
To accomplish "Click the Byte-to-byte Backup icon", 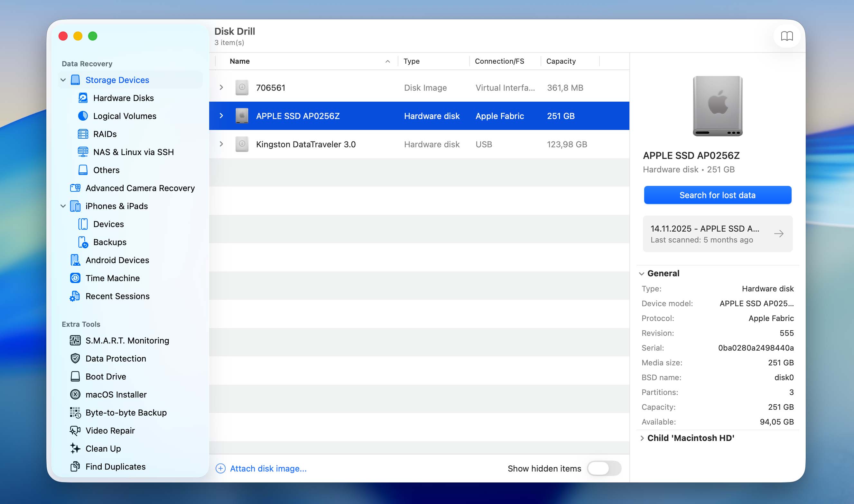I will click(x=75, y=412).
